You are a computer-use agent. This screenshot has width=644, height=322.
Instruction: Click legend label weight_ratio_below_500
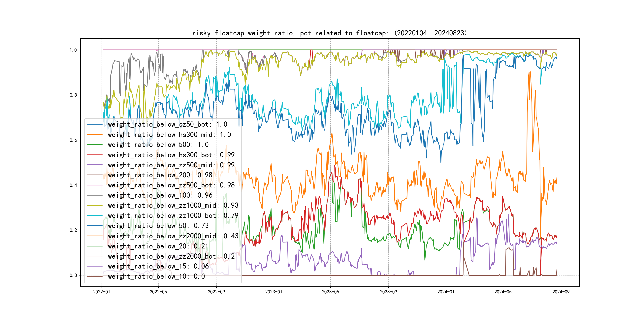(x=158, y=145)
